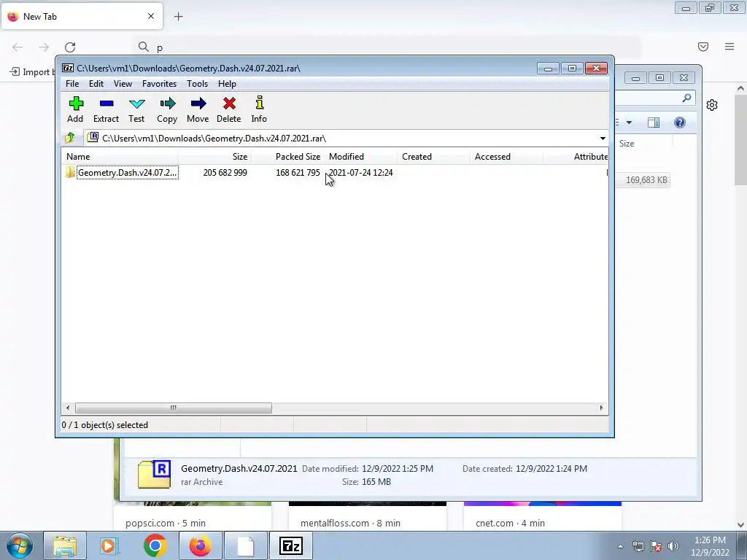Click the Add toolbar icon in 7-Zip
Screen dimensions: 747x560
[x=75, y=109]
